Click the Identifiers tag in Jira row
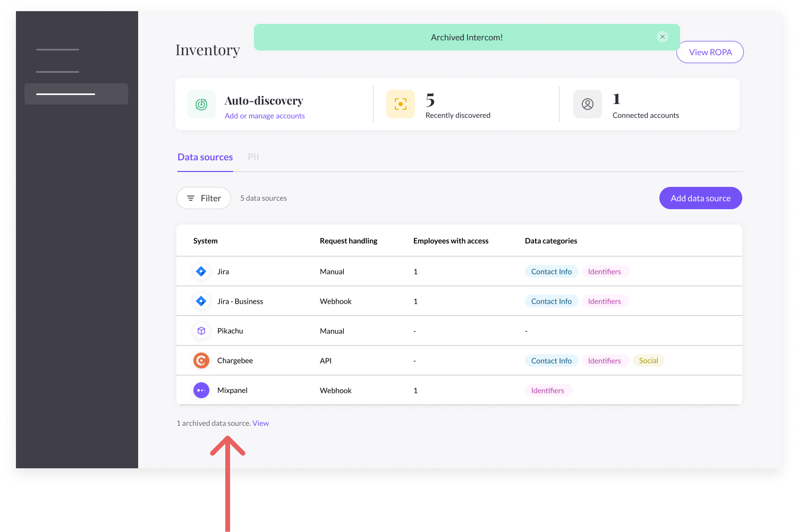Viewport: 797px width, 532px height. click(605, 271)
